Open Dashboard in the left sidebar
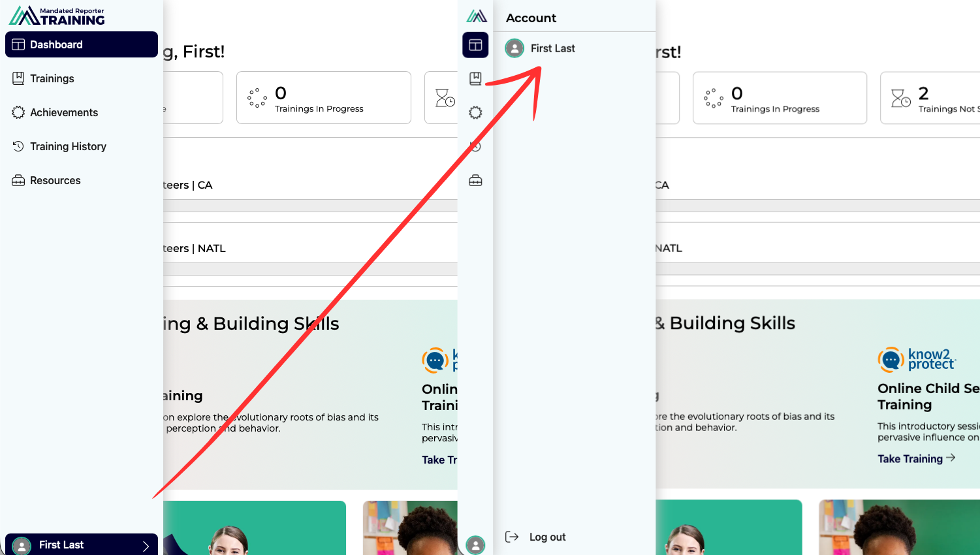The image size is (980, 555). (82, 44)
